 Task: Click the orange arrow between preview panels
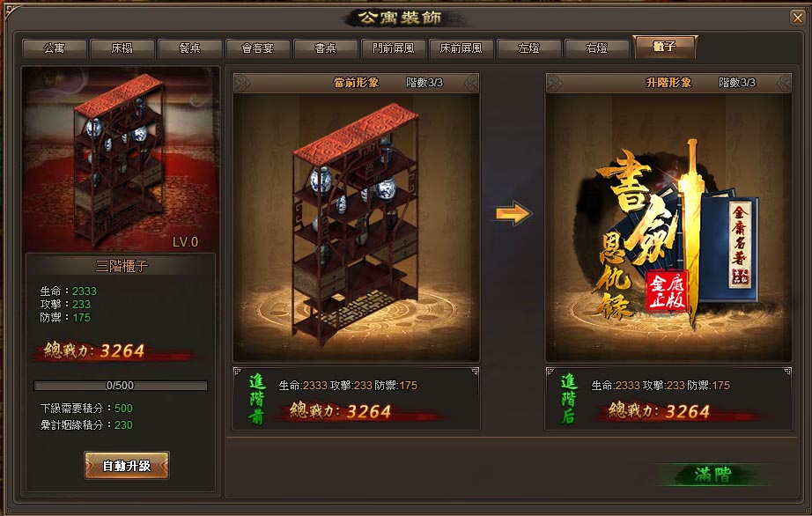pos(513,213)
